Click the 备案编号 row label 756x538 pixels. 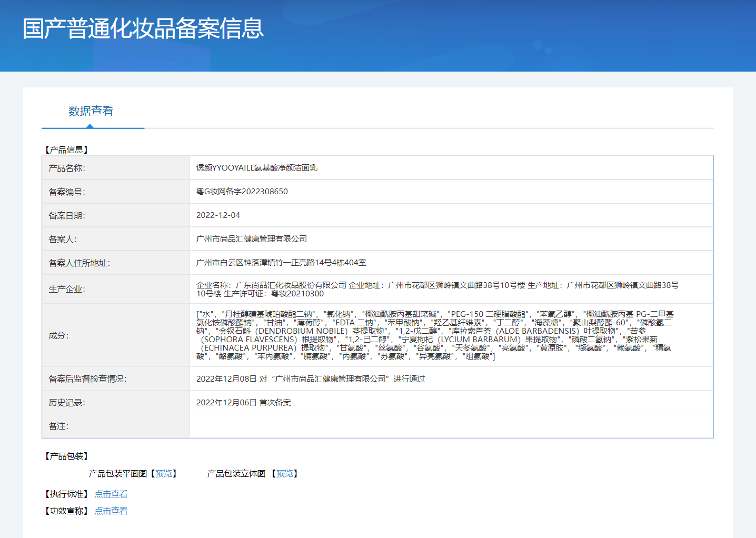[x=67, y=192]
